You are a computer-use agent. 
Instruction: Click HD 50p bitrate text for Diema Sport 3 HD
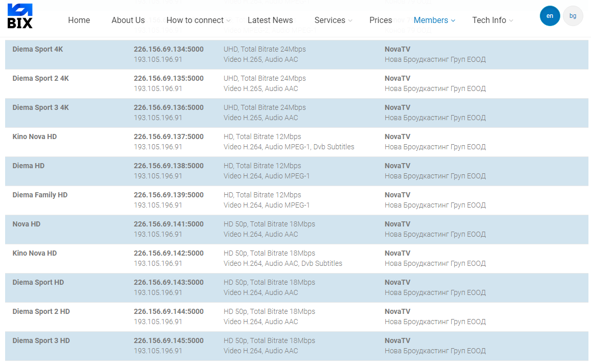point(269,340)
